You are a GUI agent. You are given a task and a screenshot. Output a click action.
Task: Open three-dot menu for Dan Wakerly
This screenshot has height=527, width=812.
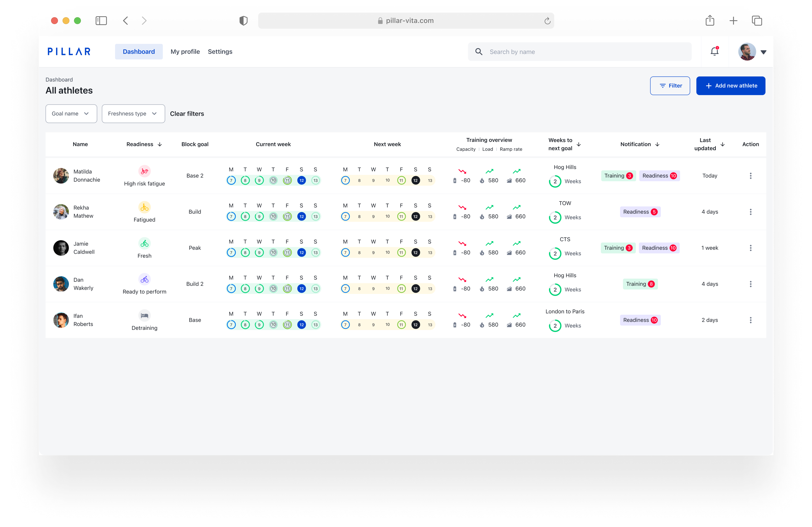(x=750, y=284)
